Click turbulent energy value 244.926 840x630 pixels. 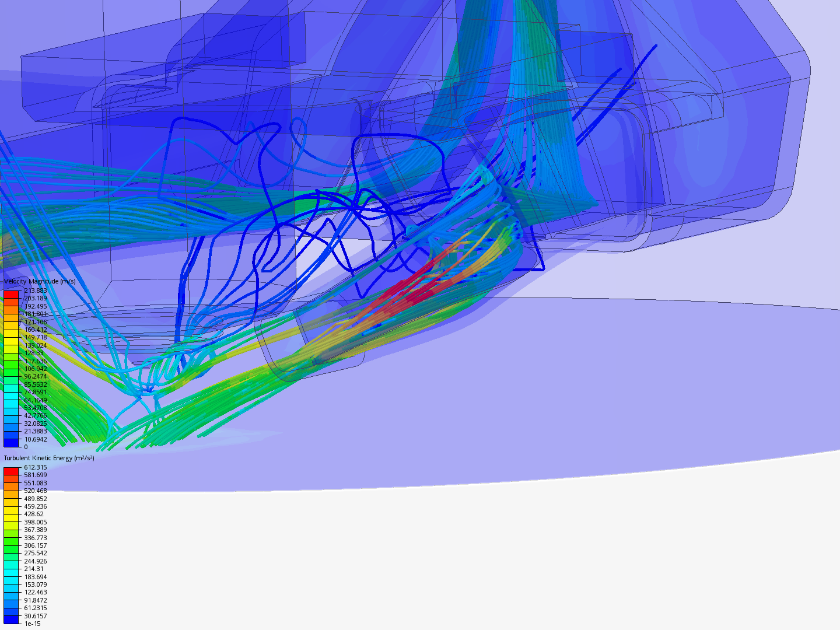pyautogui.click(x=36, y=561)
